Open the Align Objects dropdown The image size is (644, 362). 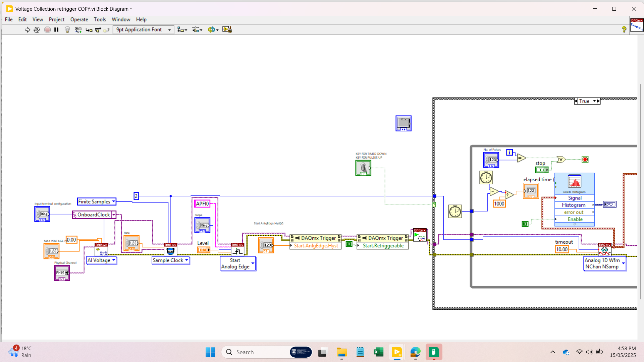[182, 30]
